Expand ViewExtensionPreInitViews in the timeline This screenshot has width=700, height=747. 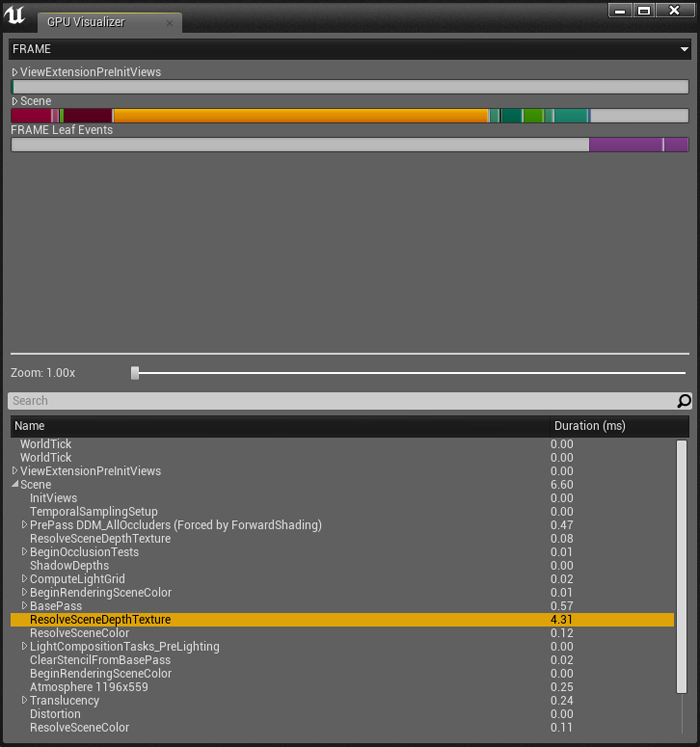[x=14, y=72]
